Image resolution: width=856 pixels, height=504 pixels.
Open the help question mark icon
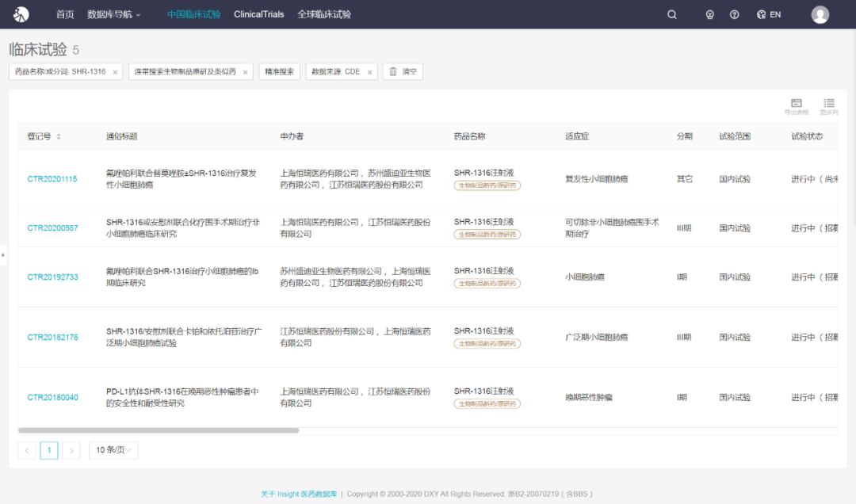pyautogui.click(x=734, y=15)
